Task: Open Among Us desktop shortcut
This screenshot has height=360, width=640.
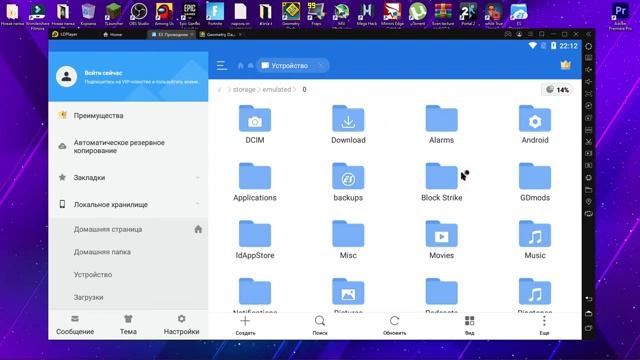Action: coord(164,14)
